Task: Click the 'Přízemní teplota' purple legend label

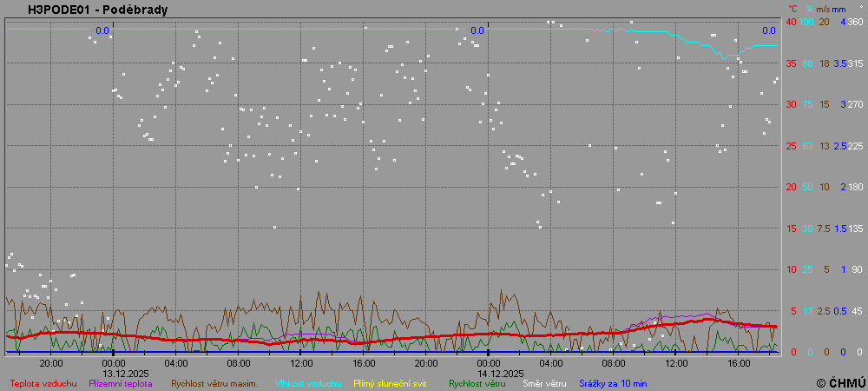Action: coord(121,382)
